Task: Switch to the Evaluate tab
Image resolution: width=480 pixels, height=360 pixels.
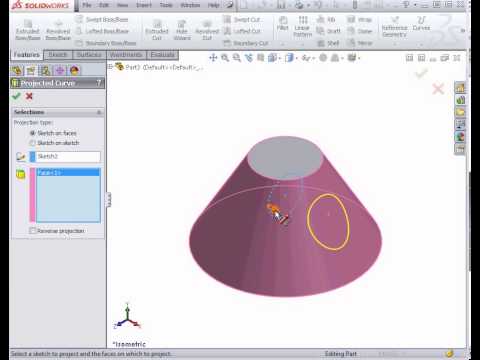Action: tap(163, 55)
